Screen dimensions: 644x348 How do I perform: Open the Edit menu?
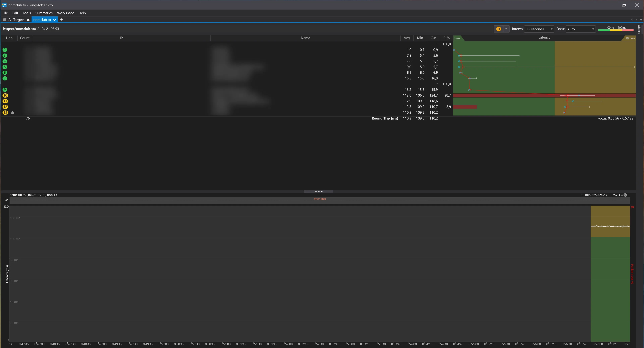point(15,13)
